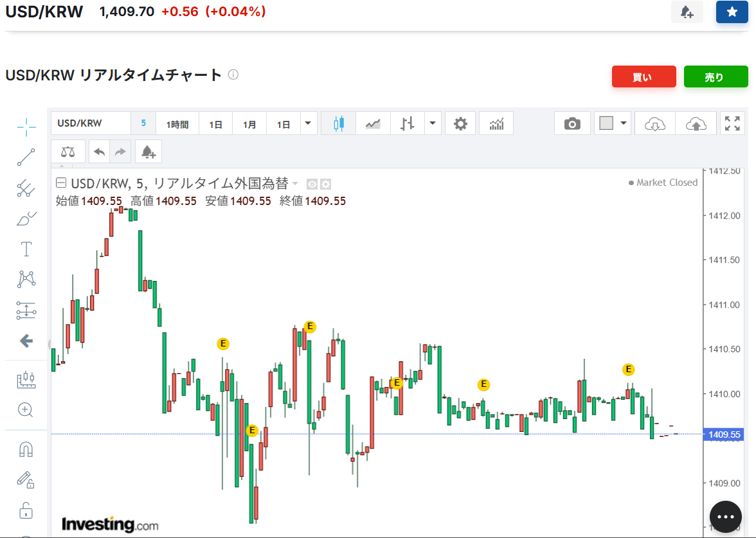Viewport: 756px width, 538px height.
Task: Toggle lock all drawing tools
Action: point(26,510)
